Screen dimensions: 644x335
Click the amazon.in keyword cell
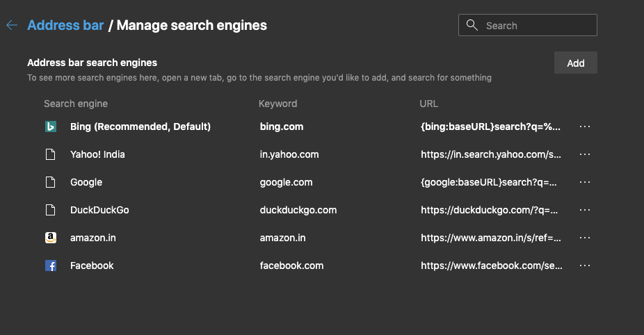[x=282, y=238]
